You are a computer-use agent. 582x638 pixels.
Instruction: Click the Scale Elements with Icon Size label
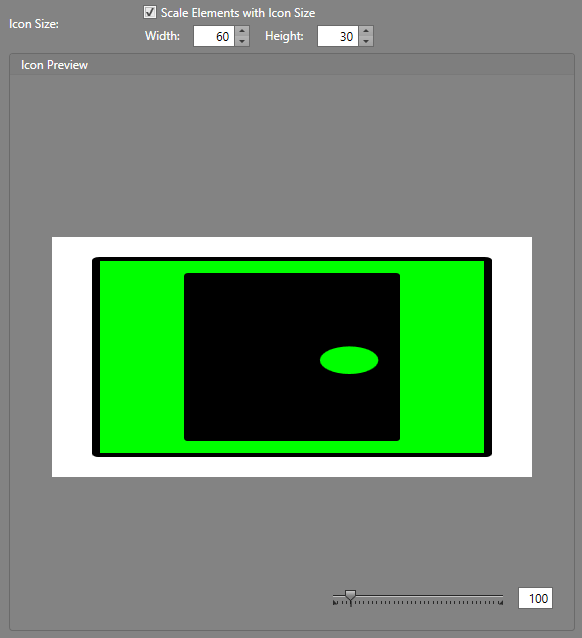[x=238, y=13]
